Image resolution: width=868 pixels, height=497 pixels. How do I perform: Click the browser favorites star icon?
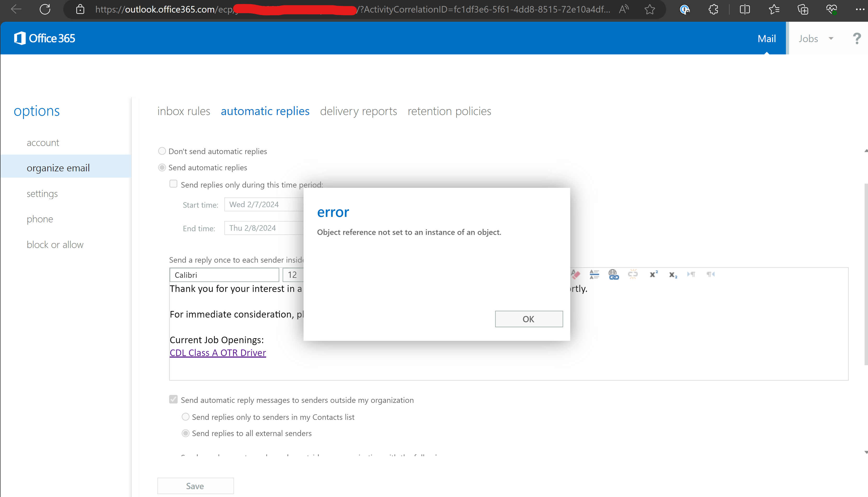coord(650,9)
